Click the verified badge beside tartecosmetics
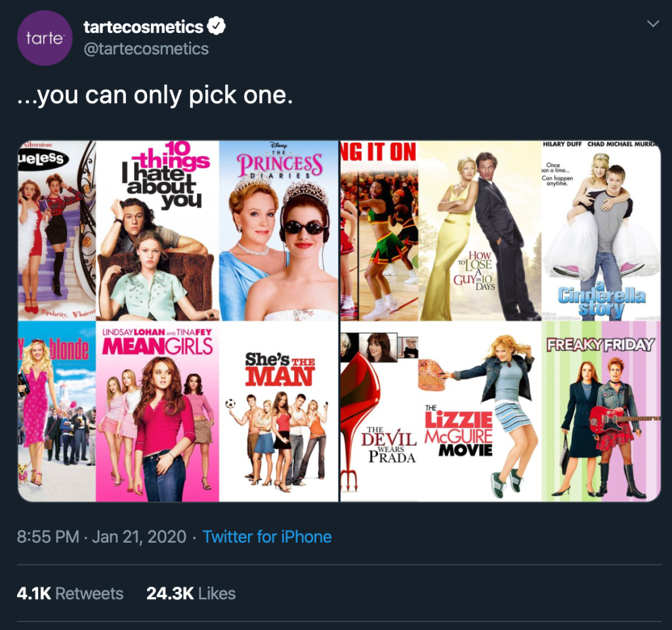This screenshot has width=672, height=630. (217, 26)
